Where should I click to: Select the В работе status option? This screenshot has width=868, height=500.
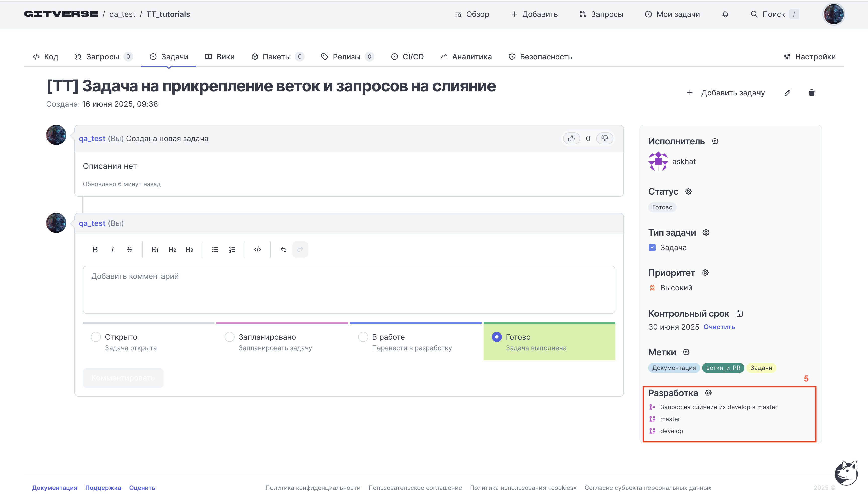click(363, 337)
